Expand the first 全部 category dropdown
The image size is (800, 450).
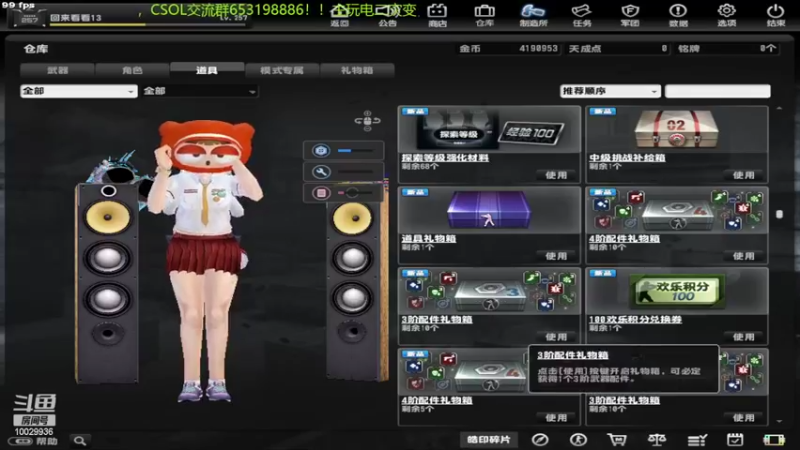tap(79, 91)
